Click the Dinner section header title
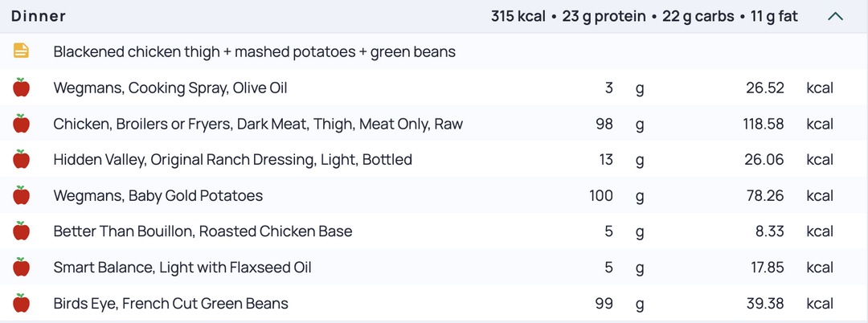This screenshot has width=868, height=323. tap(39, 17)
